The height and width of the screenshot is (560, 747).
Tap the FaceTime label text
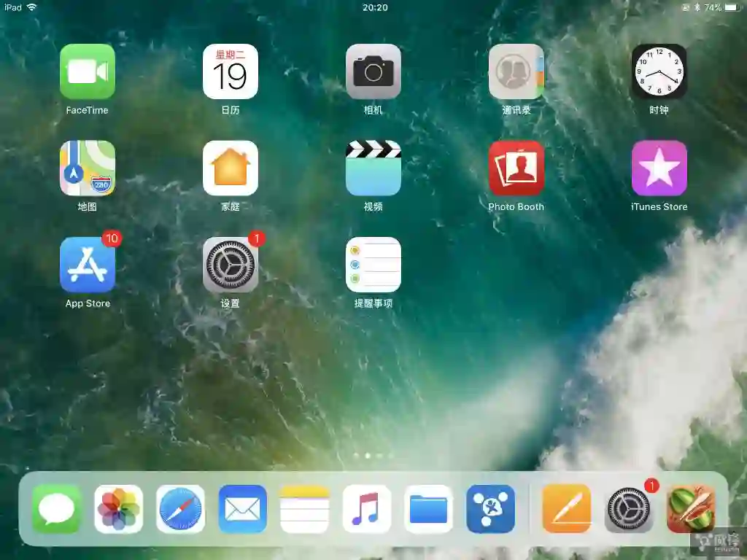point(88,110)
